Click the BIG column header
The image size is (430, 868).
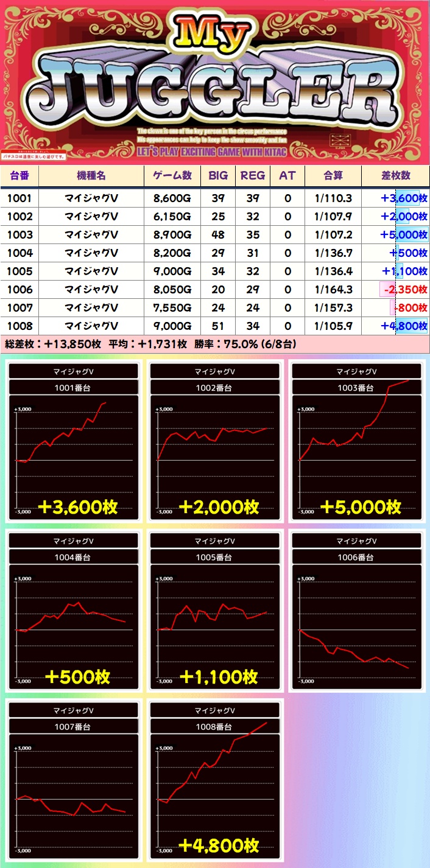(x=218, y=175)
